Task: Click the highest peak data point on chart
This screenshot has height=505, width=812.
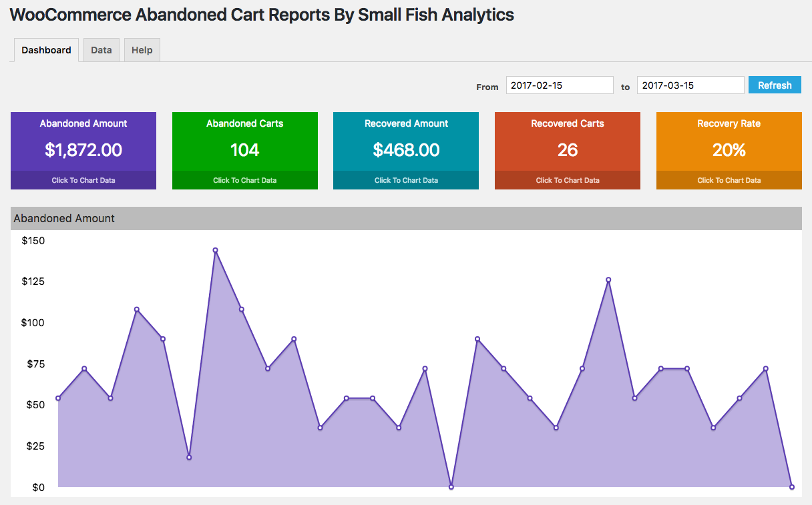Action: (x=215, y=250)
